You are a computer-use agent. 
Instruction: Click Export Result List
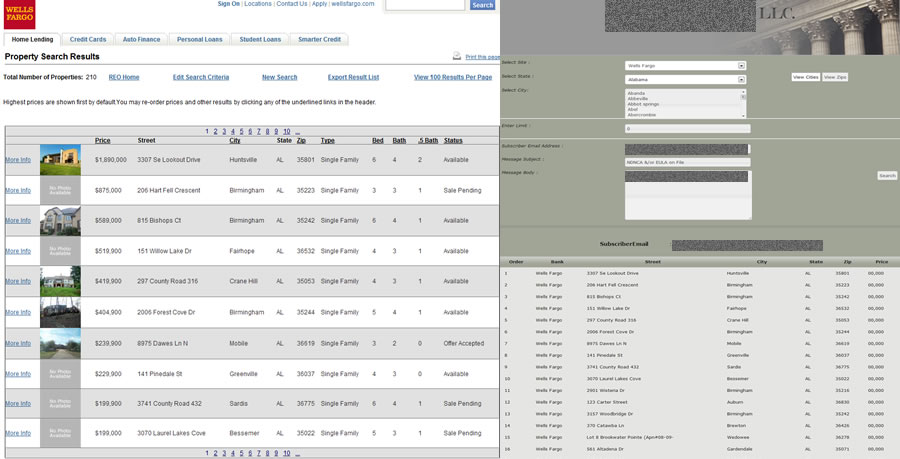tap(353, 77)
